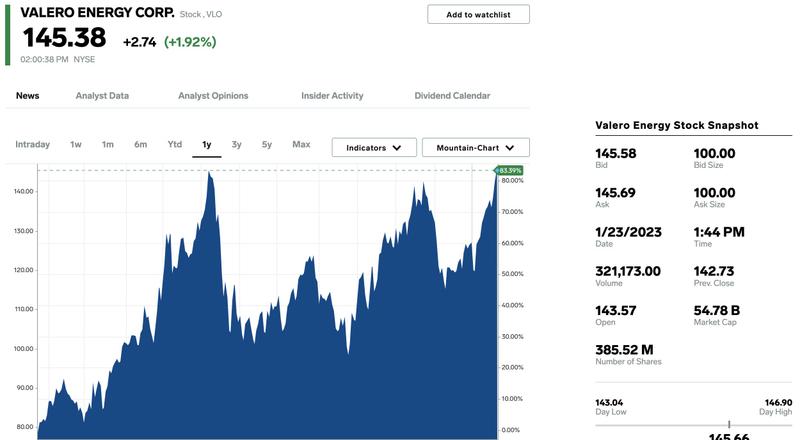800x440 pixels.
Task: Switch to the Analyst Data tab
Action: pos(102,95)
